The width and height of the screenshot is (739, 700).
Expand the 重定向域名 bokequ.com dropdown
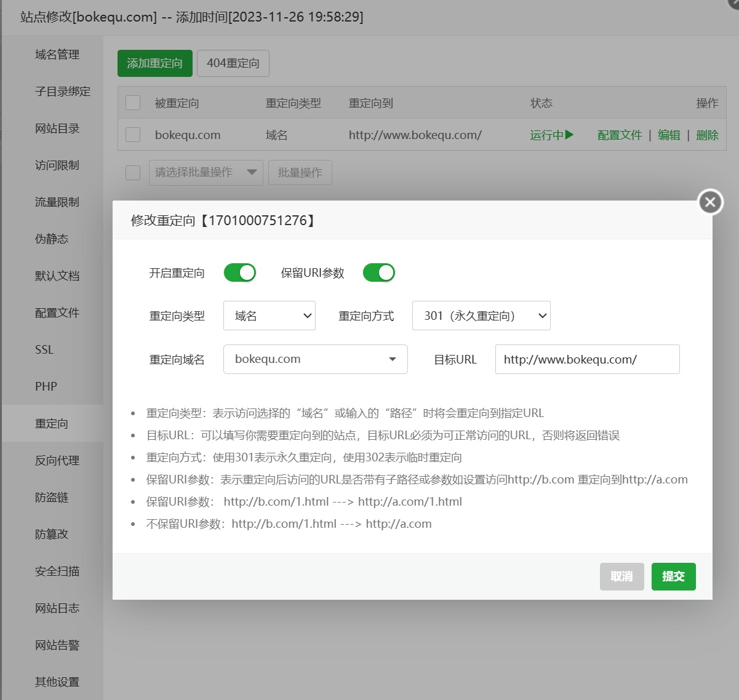(x=316, y=359)
